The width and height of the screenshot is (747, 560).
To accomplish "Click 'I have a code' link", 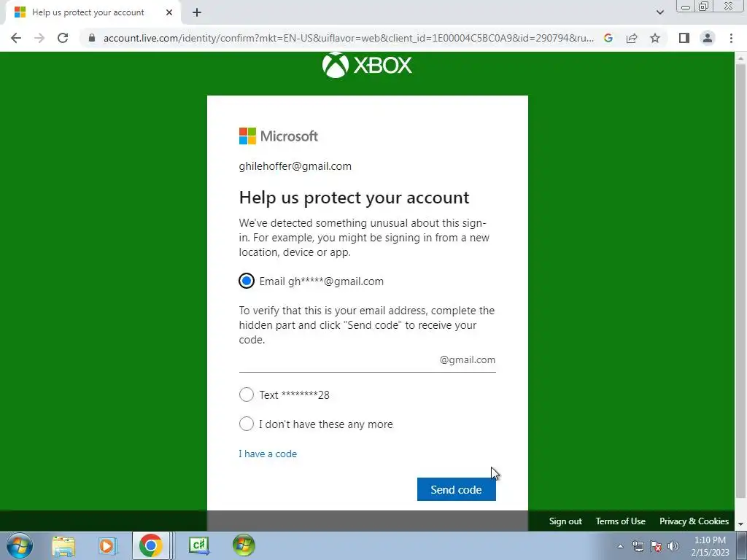I will click(x=268, y=454).
